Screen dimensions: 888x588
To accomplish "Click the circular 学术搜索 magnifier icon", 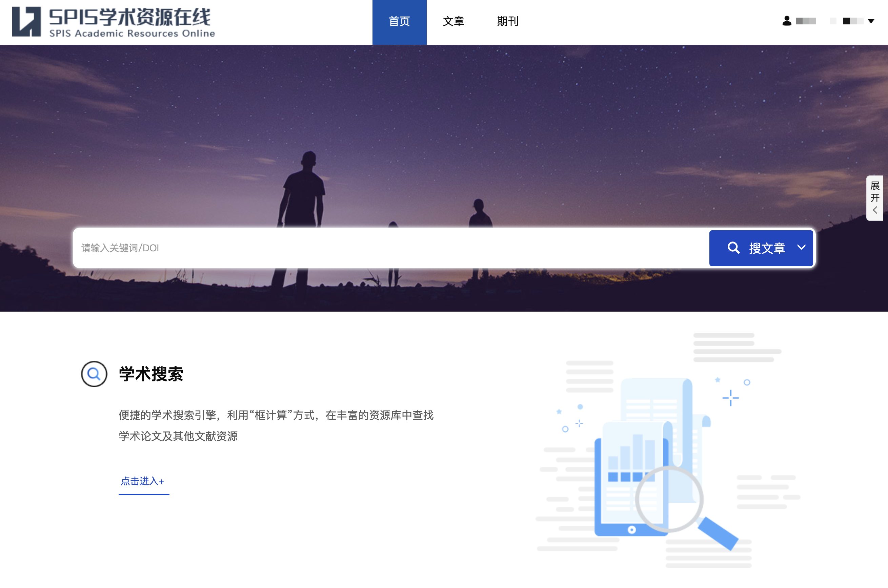I will tap(94, 374).
